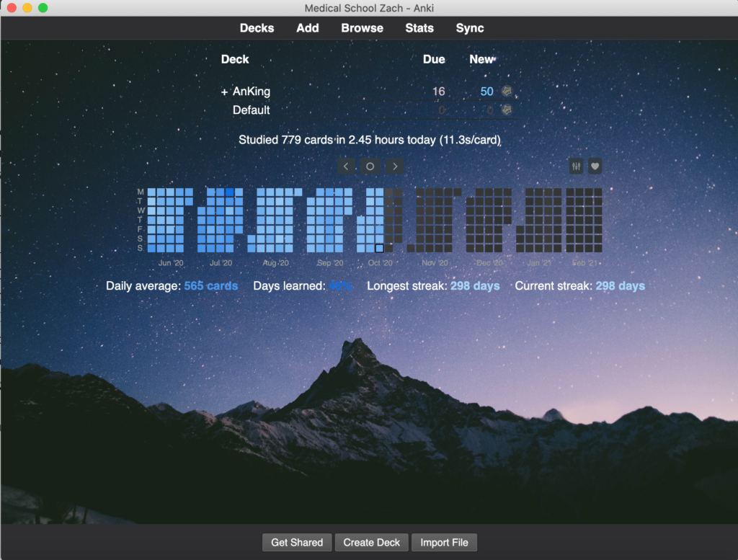Screen dimensions: 738x560
Task: Open the Add card dialog
Action: click(x=307, y=28)
